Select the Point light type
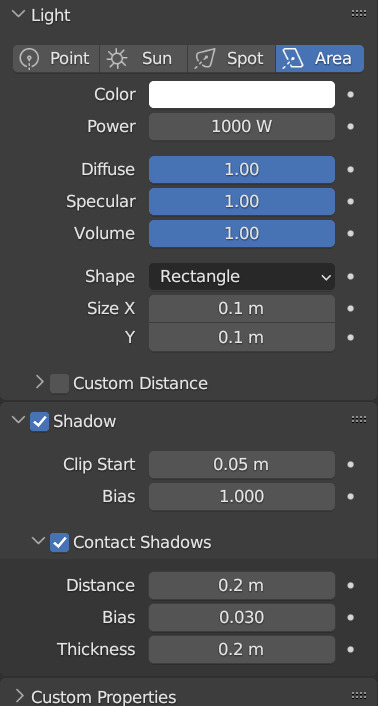The width and height of the screenshot is (378, 706). coord(56,59)
